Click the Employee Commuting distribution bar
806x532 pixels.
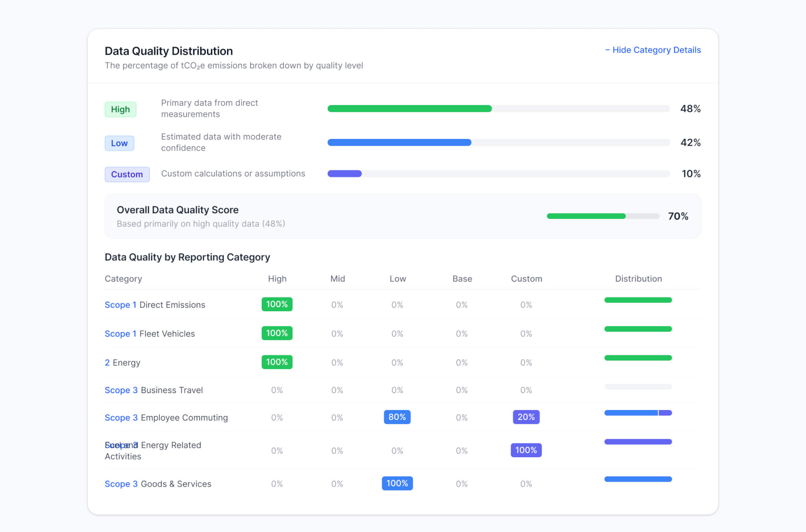coord(638,413)
